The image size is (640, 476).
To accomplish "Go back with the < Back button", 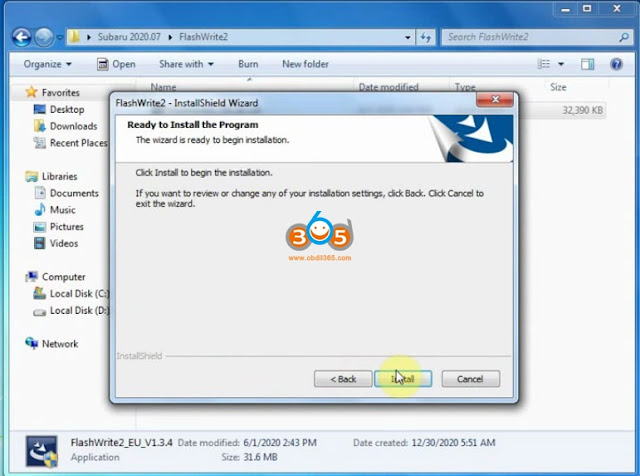I will click(343, 379).
